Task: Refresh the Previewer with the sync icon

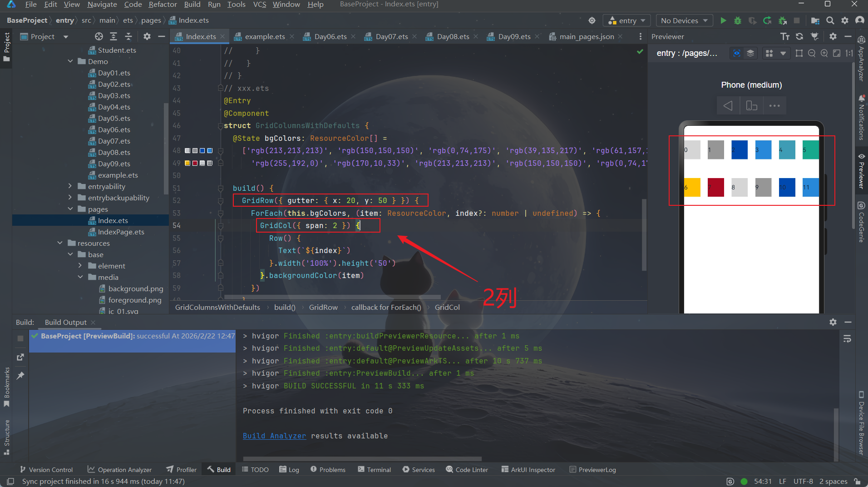Action: [x=799, y=36]
